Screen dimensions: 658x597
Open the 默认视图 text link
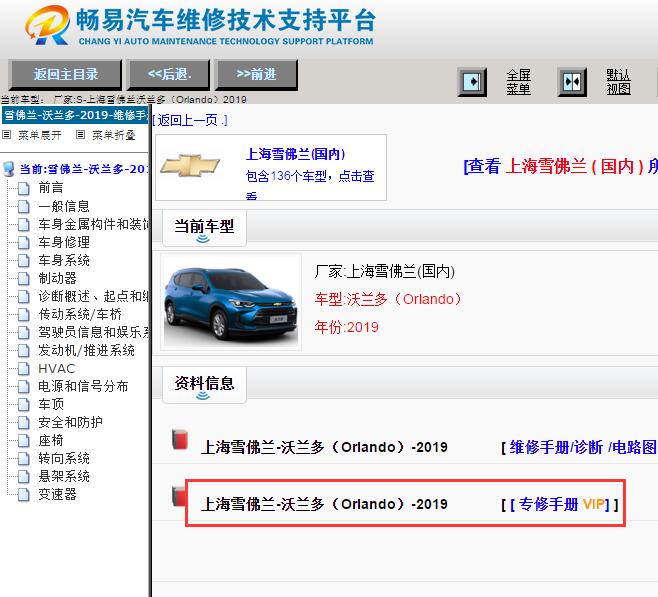pos(619,82)
